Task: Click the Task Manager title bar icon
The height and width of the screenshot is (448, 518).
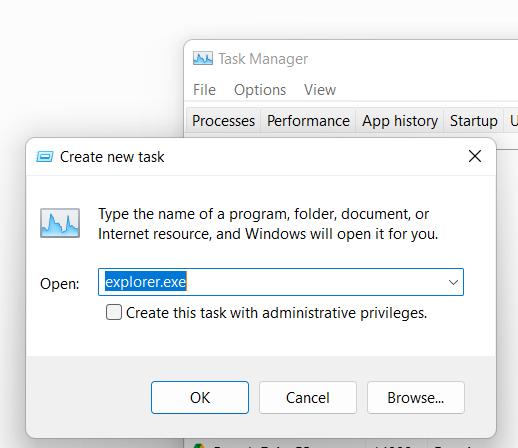Action: coord(203,59)
